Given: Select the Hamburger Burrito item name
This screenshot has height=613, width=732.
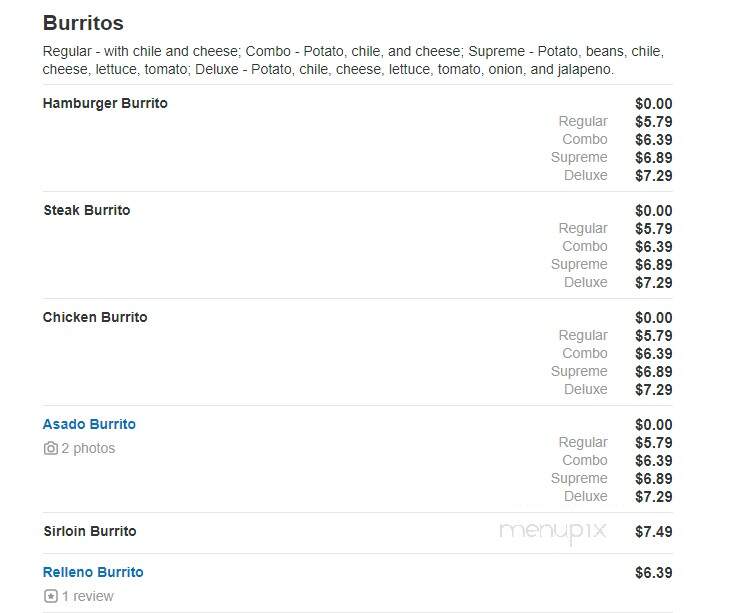Looking at the screenshot, I should click(105, 103).
